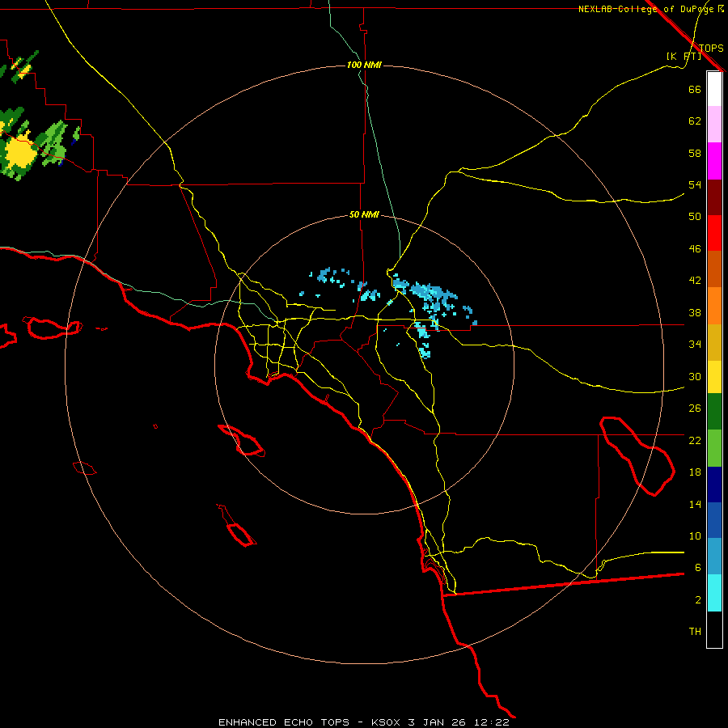
Task: Click the NEXLAB-College of DuPage label
Action: (x=647, y=9)
